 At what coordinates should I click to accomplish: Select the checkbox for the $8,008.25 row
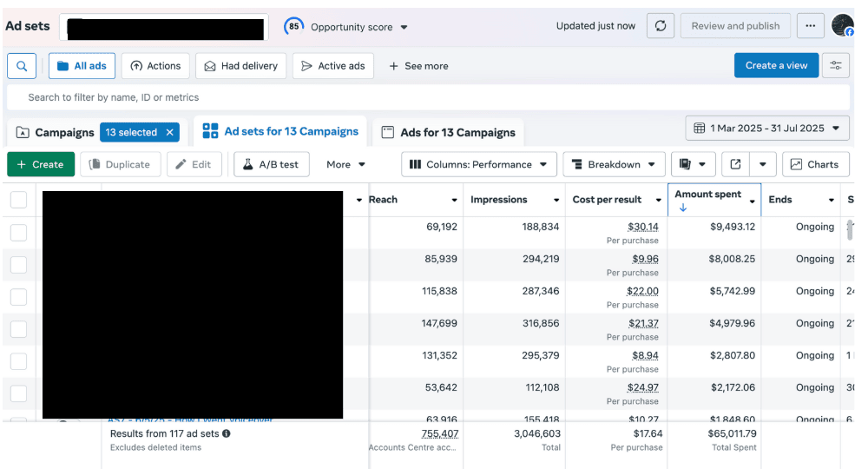point(18,265)
